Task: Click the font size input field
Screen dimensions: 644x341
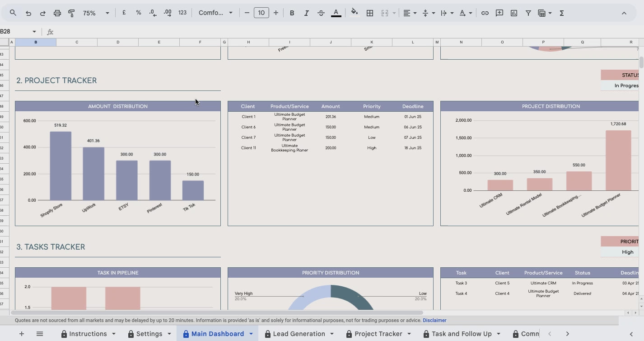Action: (x=261, y=13)
